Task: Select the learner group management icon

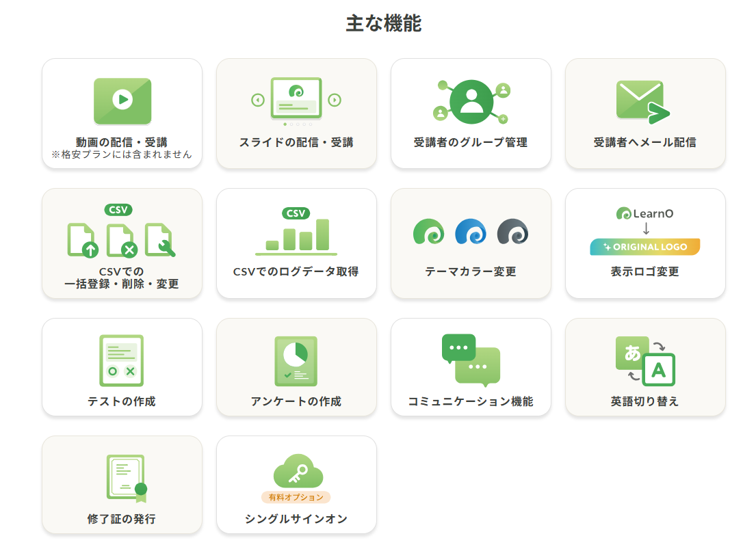Action: pyautogui.click(x=471, y=102)
